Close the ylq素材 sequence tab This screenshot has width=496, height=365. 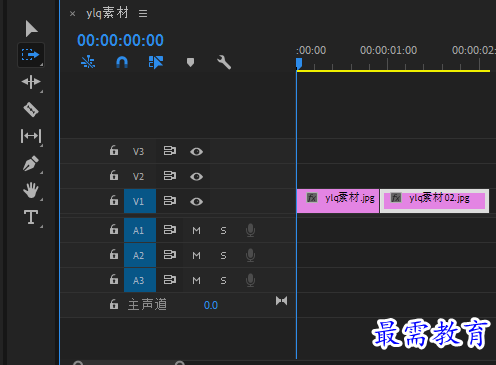pyautogui.click(x=72, y=14)
